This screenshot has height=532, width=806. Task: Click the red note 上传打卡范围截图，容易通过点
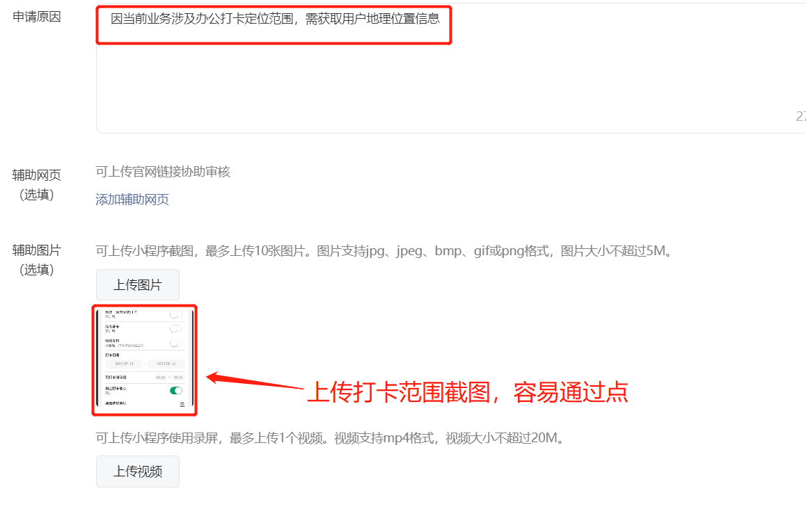(468, 392)
